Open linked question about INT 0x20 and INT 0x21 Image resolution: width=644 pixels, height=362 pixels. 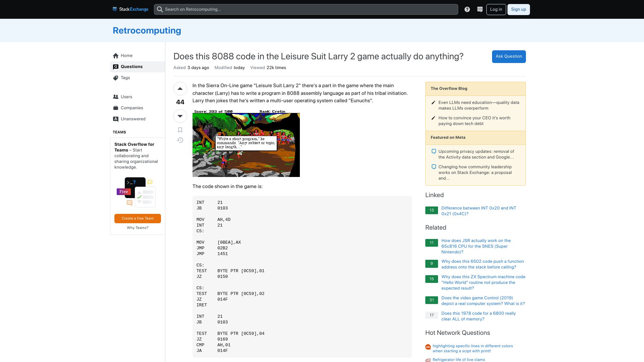coord(479,211)
